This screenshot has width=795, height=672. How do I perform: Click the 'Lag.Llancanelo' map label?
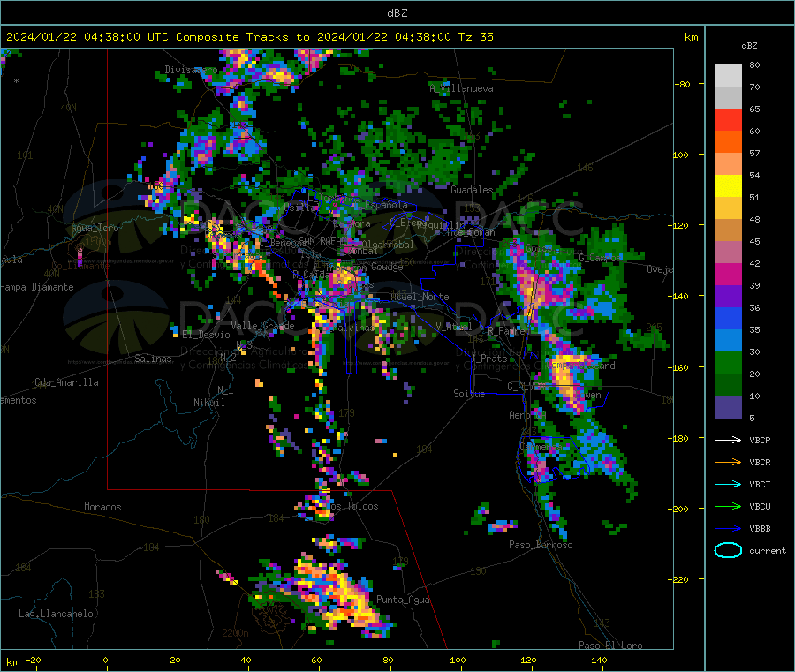56,615
